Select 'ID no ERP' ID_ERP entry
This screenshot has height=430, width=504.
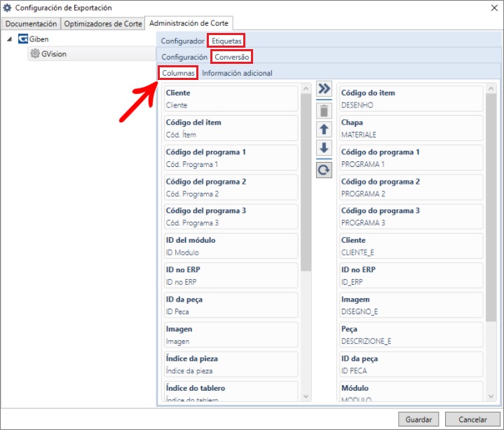[411, 276]
